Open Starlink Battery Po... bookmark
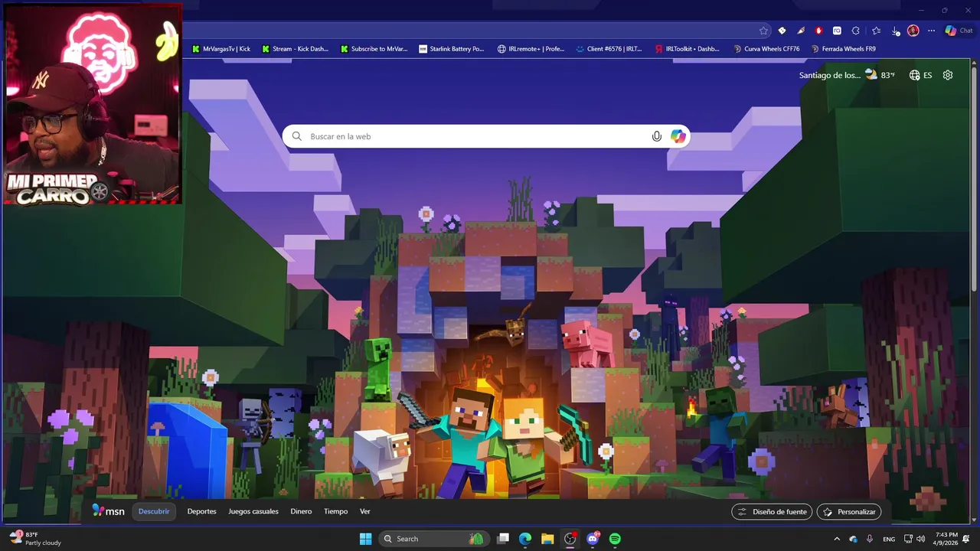 (x=451, y=49)
